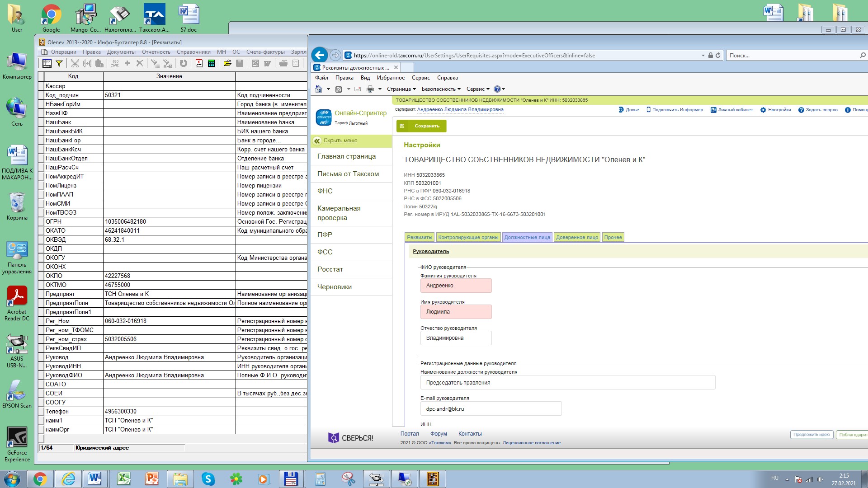Image resolution: width=868 pixels, height=488 pixels.
Task: Click the Значение column header
Action: pos(170,76)
